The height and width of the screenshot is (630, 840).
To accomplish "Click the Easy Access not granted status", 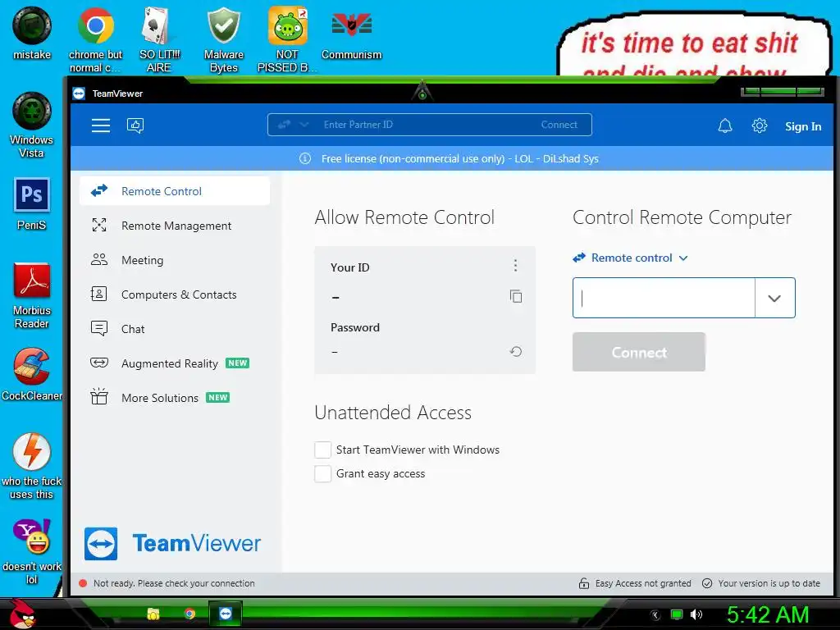I will pyautogui.click(x=635, y=583).
